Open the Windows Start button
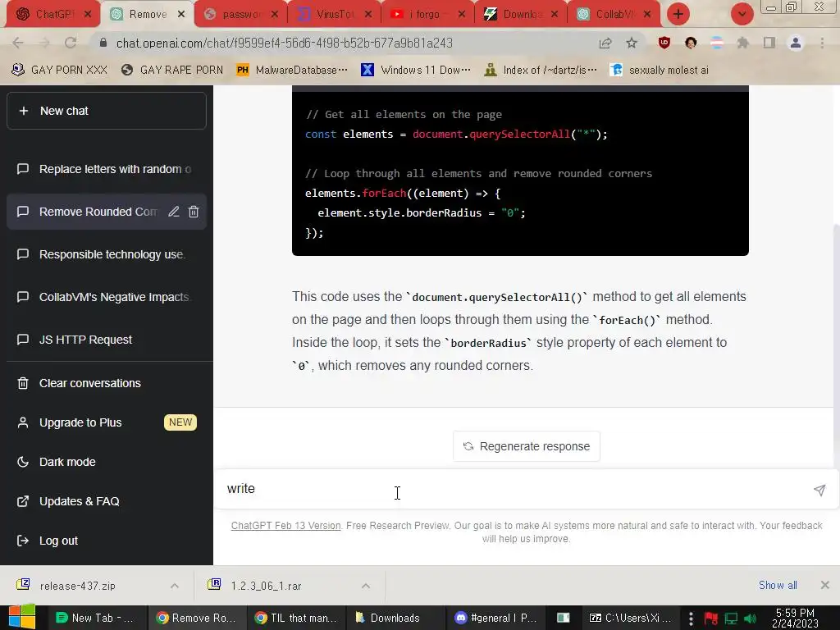This screenshot has width=840, height=630. (21, 617)
